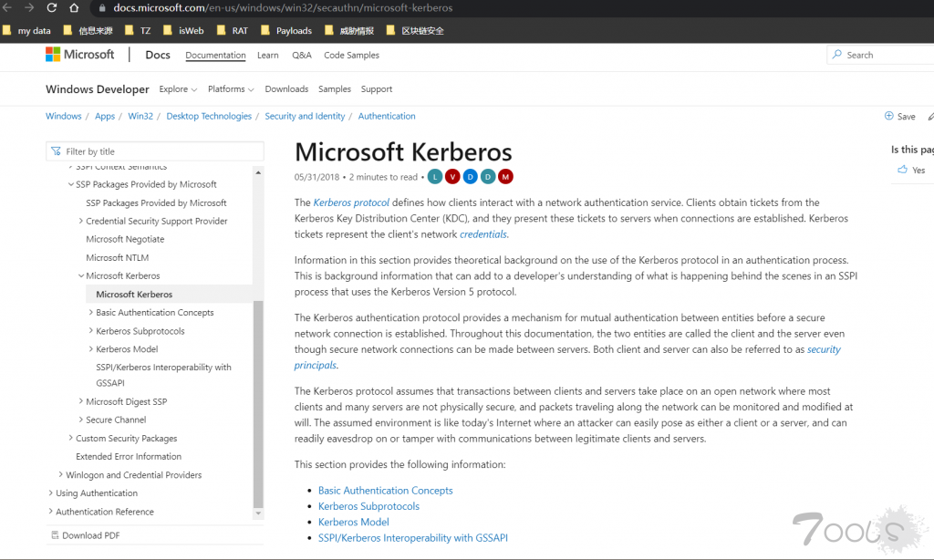
Task: Open the Learn nav item
Action: click(268, 55)
